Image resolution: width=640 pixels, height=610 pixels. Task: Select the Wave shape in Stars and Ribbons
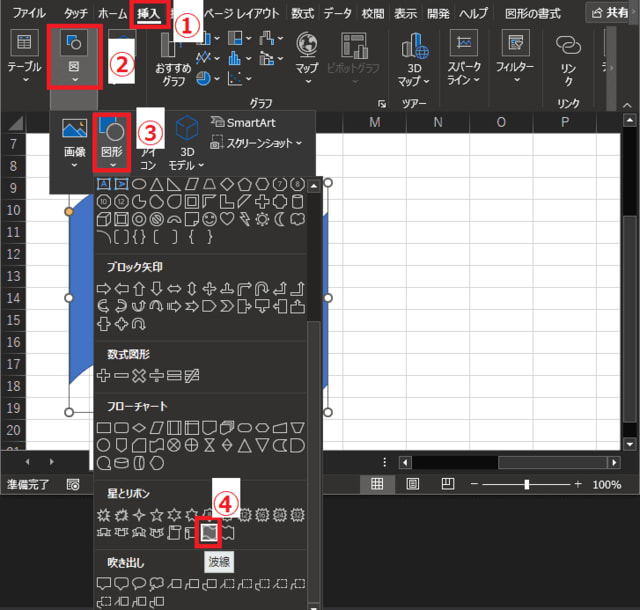208,534
